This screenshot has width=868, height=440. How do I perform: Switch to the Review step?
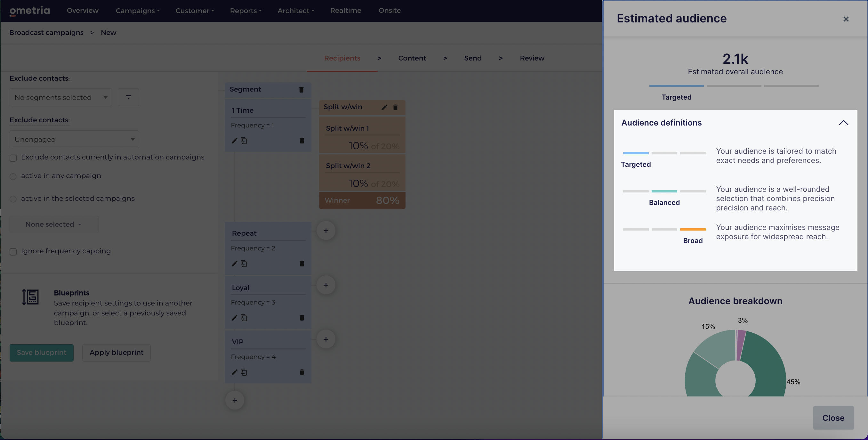(x=532, y=58)
